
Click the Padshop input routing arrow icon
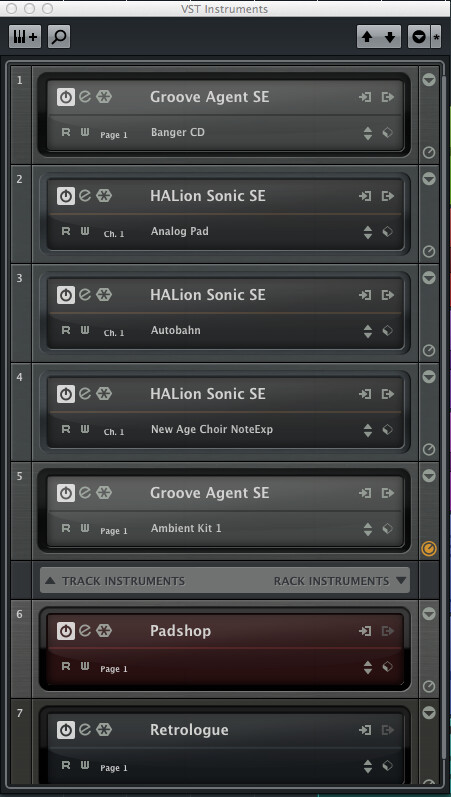tap(365, 631)
